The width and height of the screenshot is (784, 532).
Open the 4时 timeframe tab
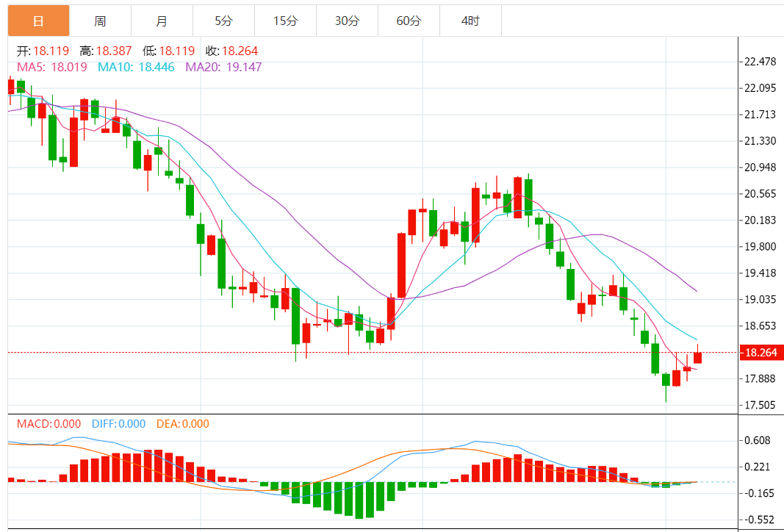click(470, 21)
